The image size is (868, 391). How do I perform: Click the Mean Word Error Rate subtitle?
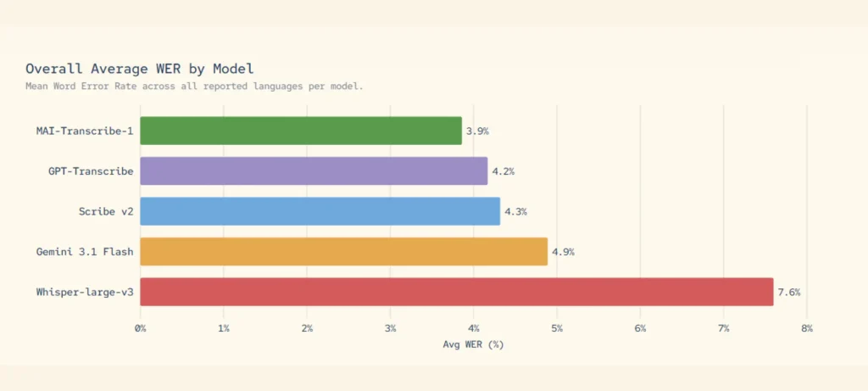(194, 86)
